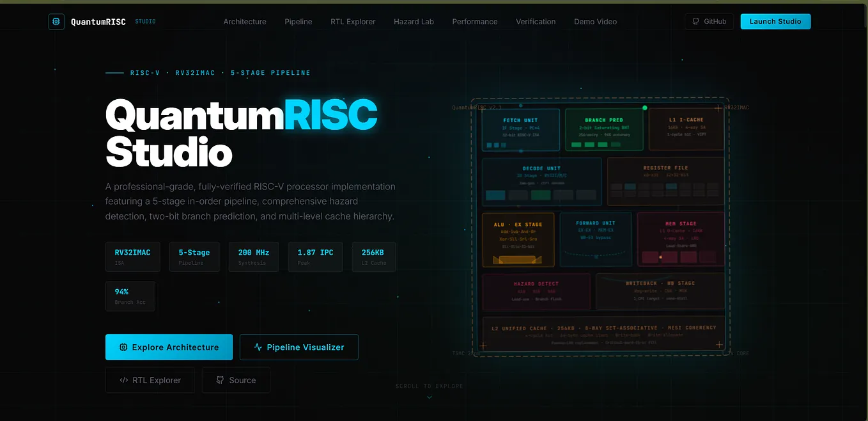Viewport: 868px width, 421px height.
Task: Click the code brackets icon in RTL Explorer
Action: pos(124,380)
